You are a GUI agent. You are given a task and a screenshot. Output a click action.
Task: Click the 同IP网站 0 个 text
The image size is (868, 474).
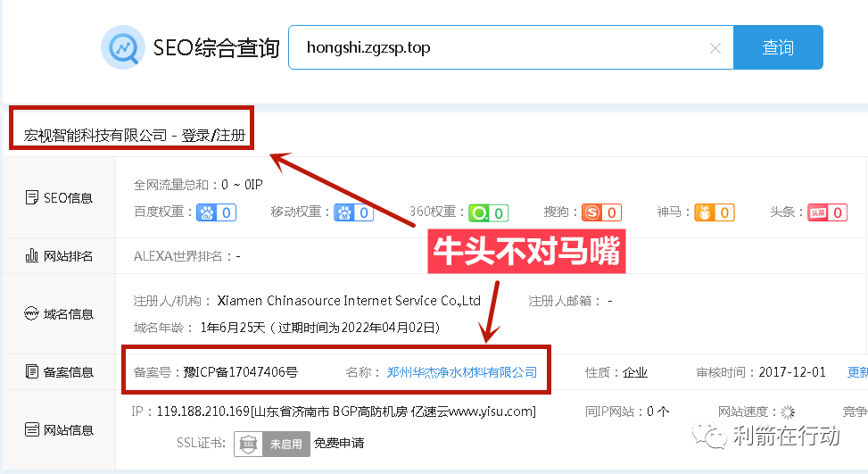pos(627,412)
